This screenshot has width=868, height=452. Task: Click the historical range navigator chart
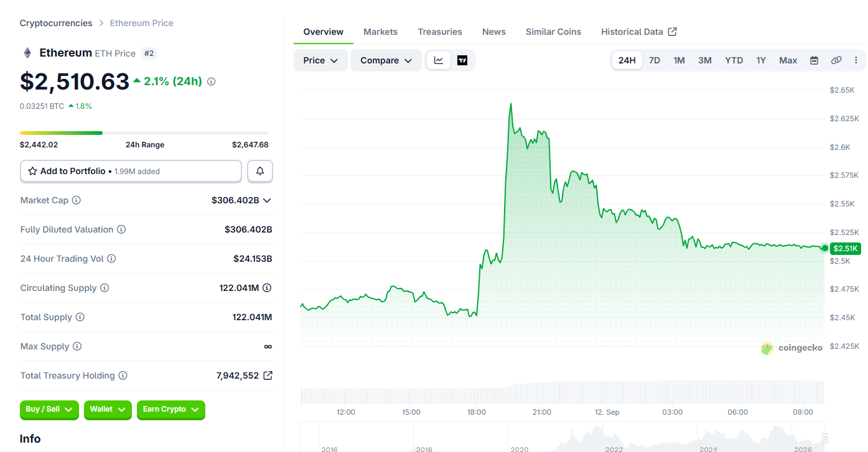tap(562, 436)
